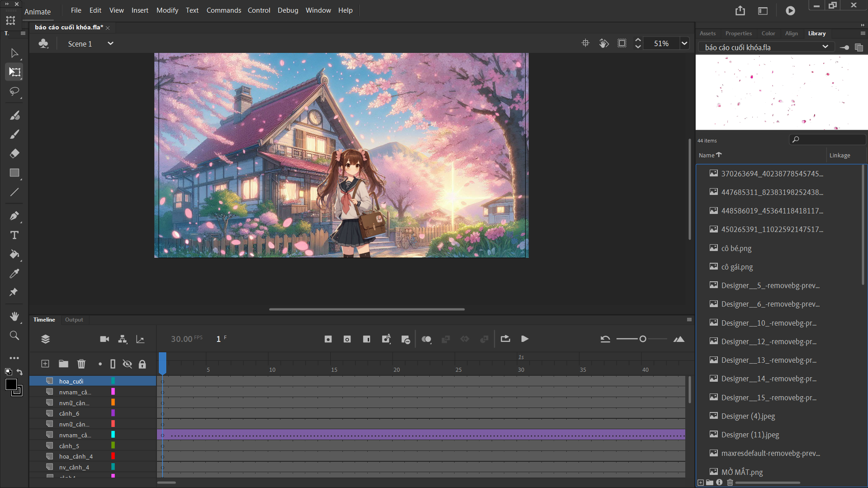Insert keyframe button in timeline

coord(328,339)
